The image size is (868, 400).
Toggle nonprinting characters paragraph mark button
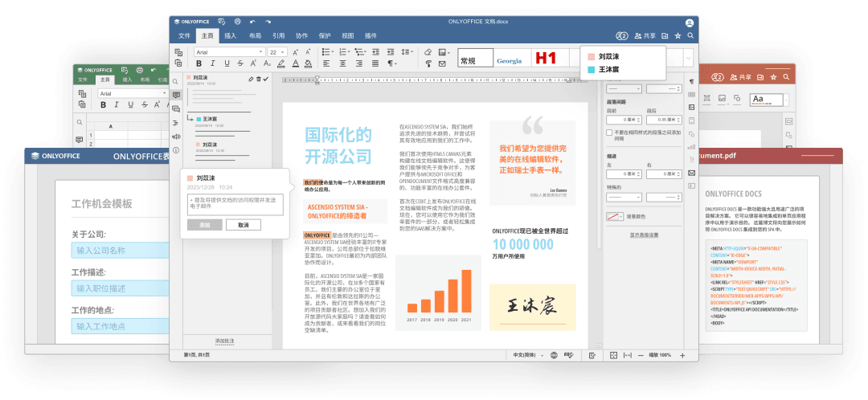point(392,63)
